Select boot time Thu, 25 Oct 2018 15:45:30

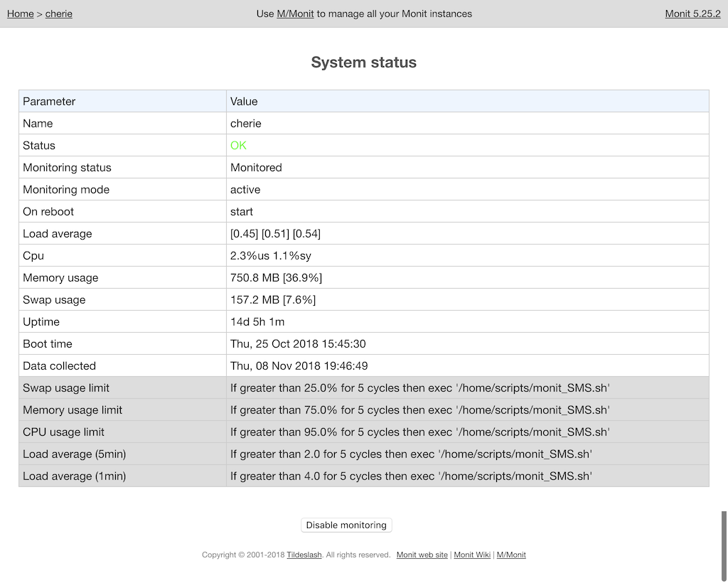(x=298, y=344)
